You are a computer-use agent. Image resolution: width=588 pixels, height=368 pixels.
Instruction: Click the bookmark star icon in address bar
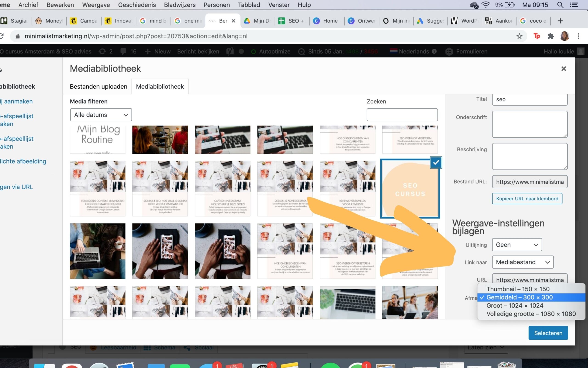tap(519, 36)
